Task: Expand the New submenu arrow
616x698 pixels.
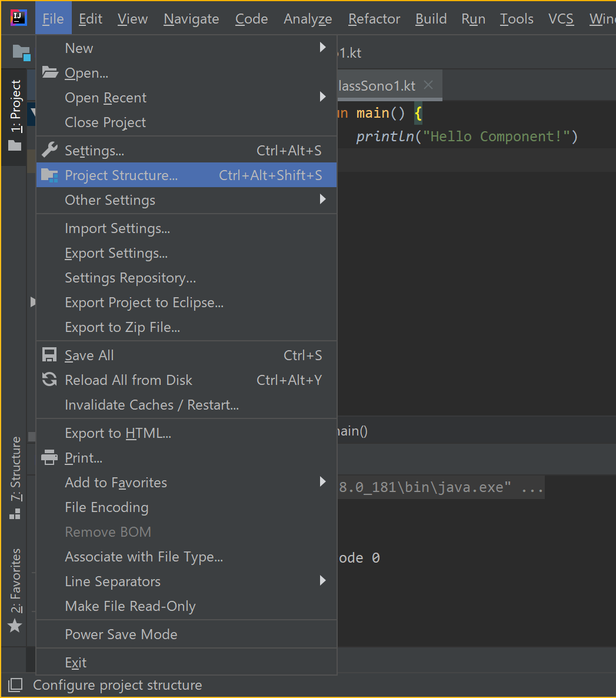Action: pos(322,47)
